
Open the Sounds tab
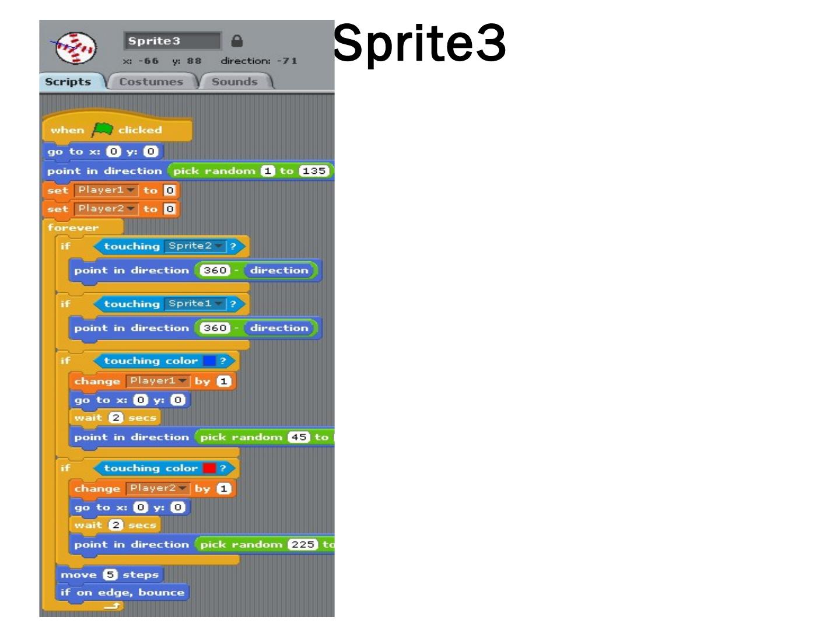(x=235, y=82)
